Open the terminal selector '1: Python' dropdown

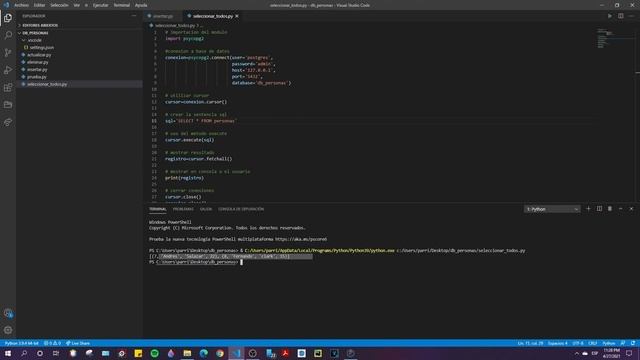pos(552,209)
